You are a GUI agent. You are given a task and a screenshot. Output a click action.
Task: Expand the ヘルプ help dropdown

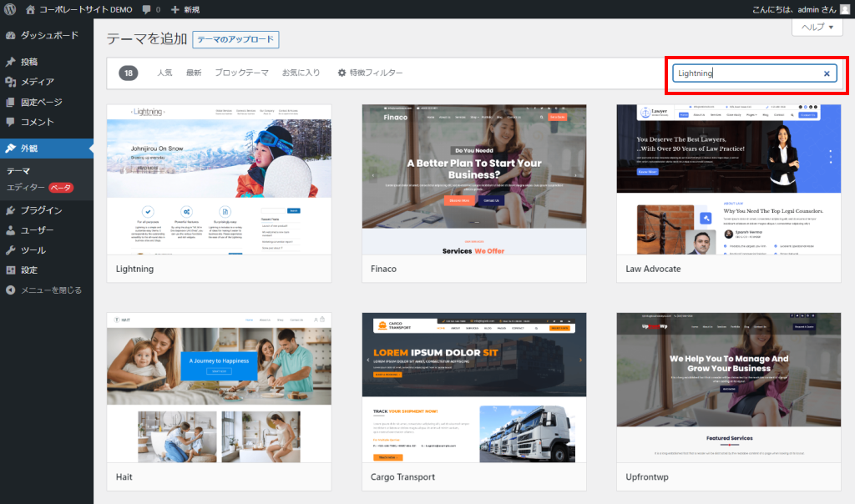[x=817, y=28]
